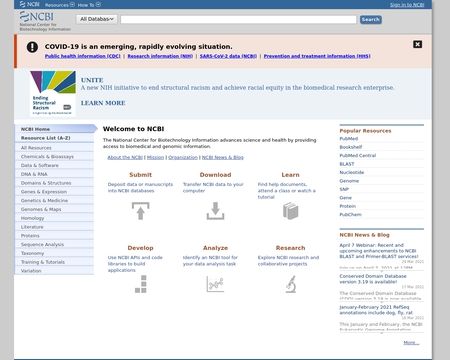Open BLAST in Popular Resources
Screen dimensions: 450x360
(347, 164)
